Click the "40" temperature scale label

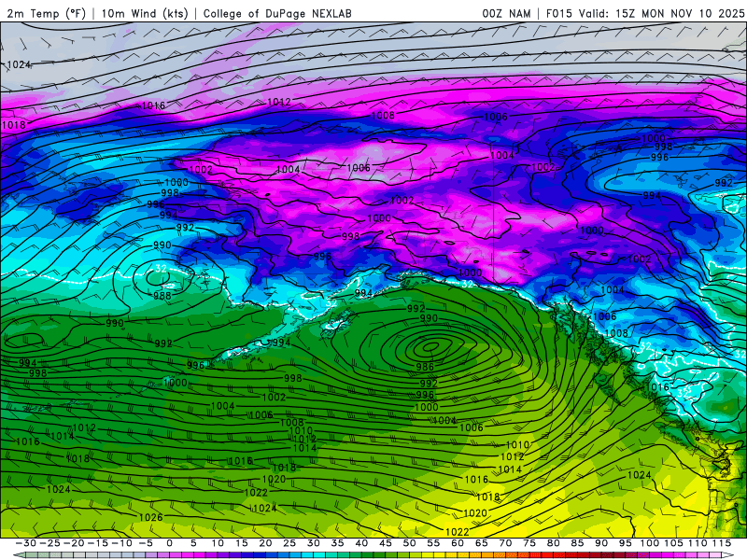[361, 543]
